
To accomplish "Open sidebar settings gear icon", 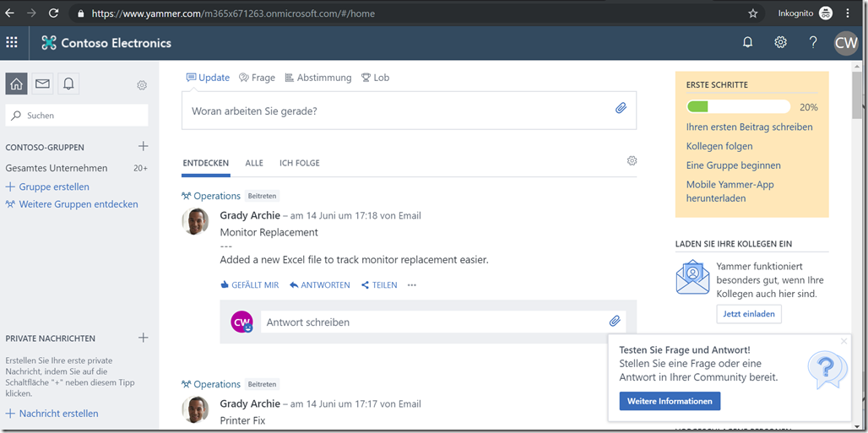I will 142,85.
